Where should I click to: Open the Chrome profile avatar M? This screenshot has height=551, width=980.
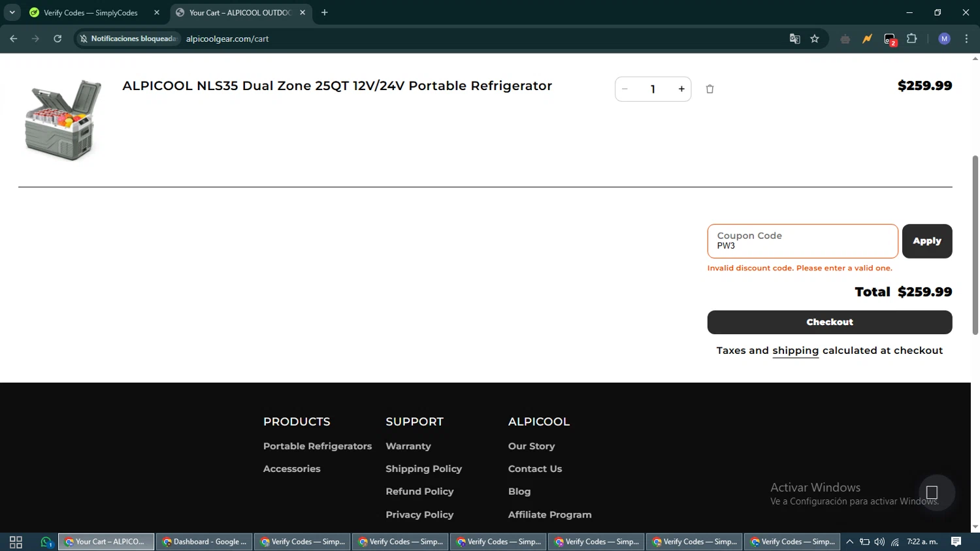point(944,39)
